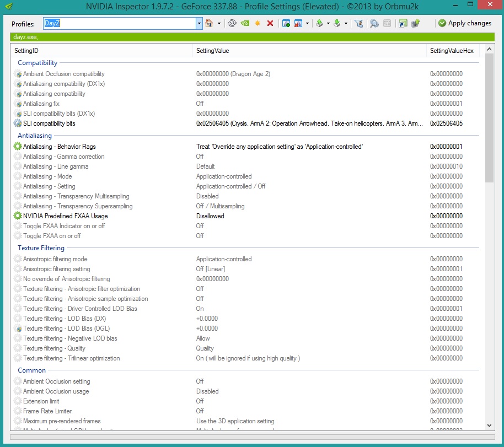Select Antialiasing - Transparency Supersampling setting
This screenshot has width=504, height=447.
pos(248,206)
